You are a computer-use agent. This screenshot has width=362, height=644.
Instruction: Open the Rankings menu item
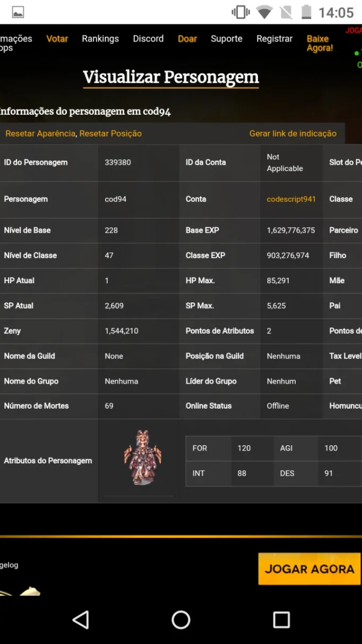[x=100, y=39]
